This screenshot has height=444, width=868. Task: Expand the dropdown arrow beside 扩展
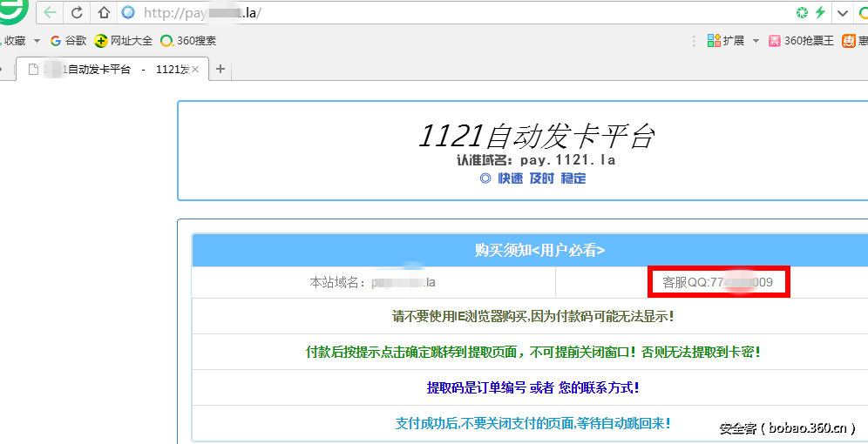click(755, 41)
